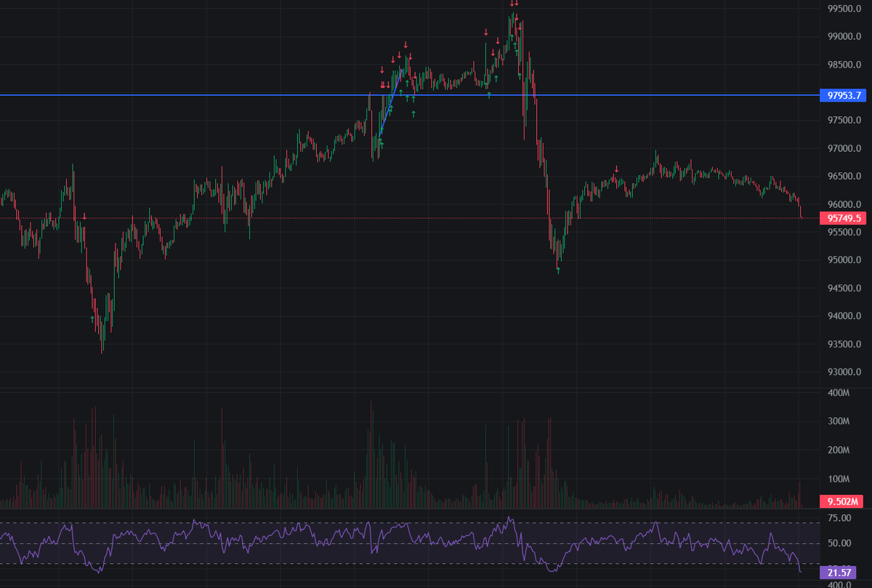
Task: Click the 400M volume axis label
Action: click(839, 393)
